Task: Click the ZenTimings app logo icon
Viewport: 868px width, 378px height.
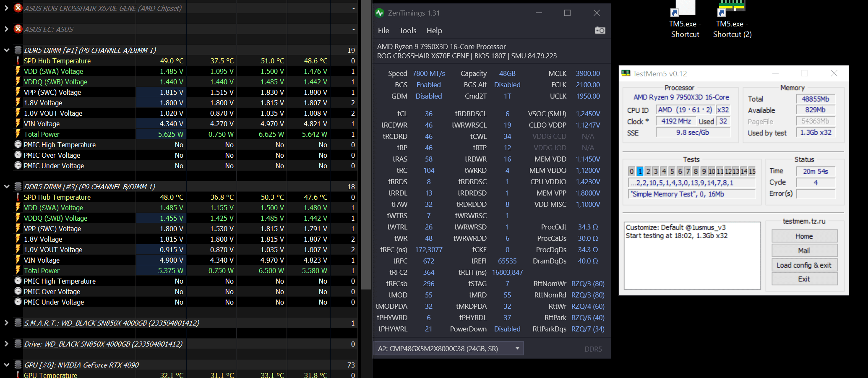Action: coord(380,13)
